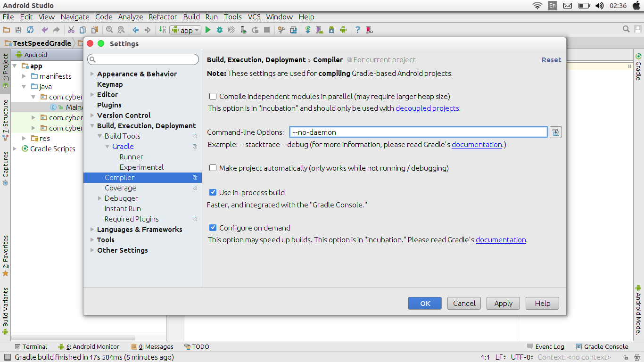Click the gray Stop square icon

(x=267, y=30)
